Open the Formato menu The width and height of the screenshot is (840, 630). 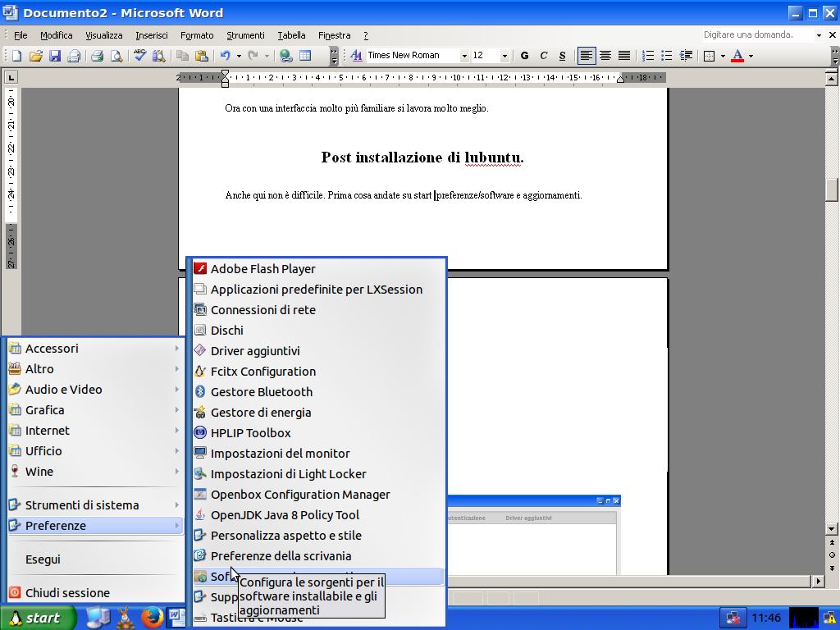[x=197, y=35]
